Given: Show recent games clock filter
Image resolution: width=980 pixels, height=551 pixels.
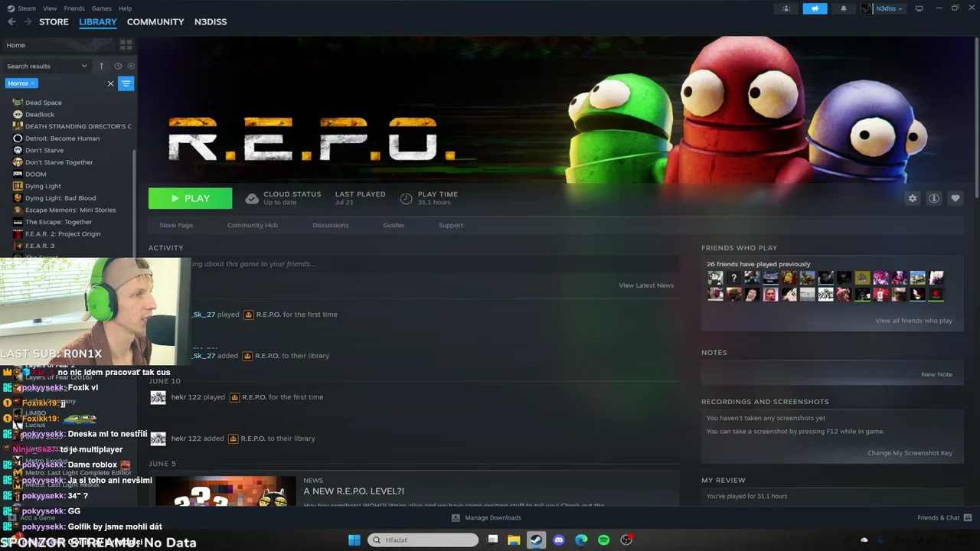Looking at the screenshot, I should (x=118, y=66).
